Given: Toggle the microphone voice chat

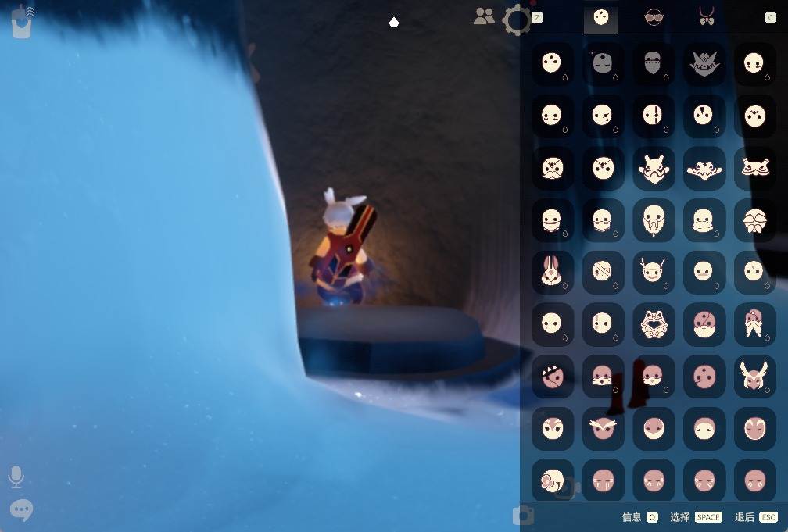Looking at the screenshot, I should [16, 477].
